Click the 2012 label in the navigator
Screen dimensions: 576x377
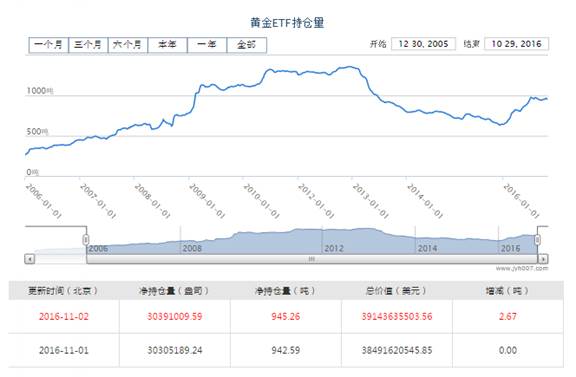[334, 248]
